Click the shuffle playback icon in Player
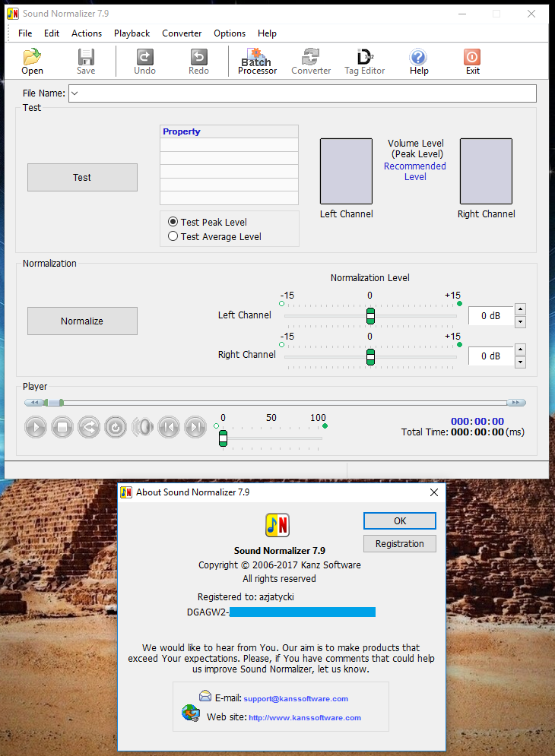The width and height of the screenshot is (555, 756). tap(89, 427)
